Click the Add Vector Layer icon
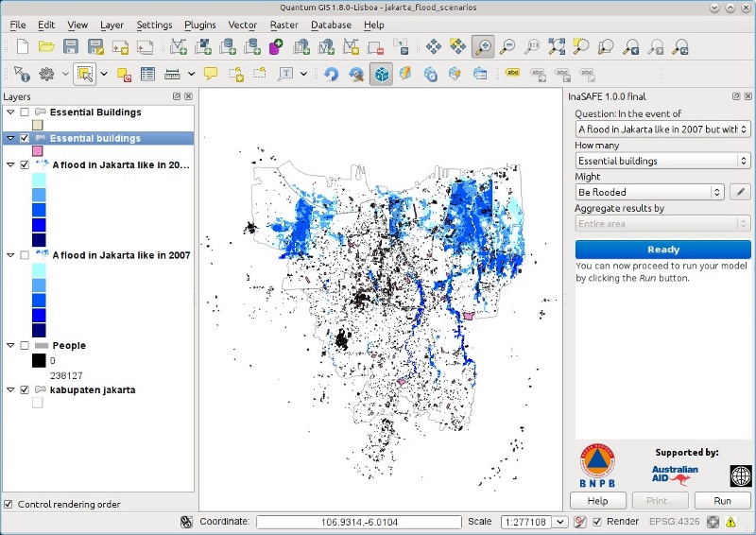The width and height of the screenshot is (756, 535). click(x=178, y=47)
